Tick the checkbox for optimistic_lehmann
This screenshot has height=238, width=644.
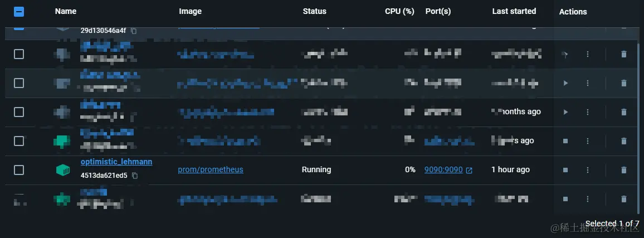[19, 170]
